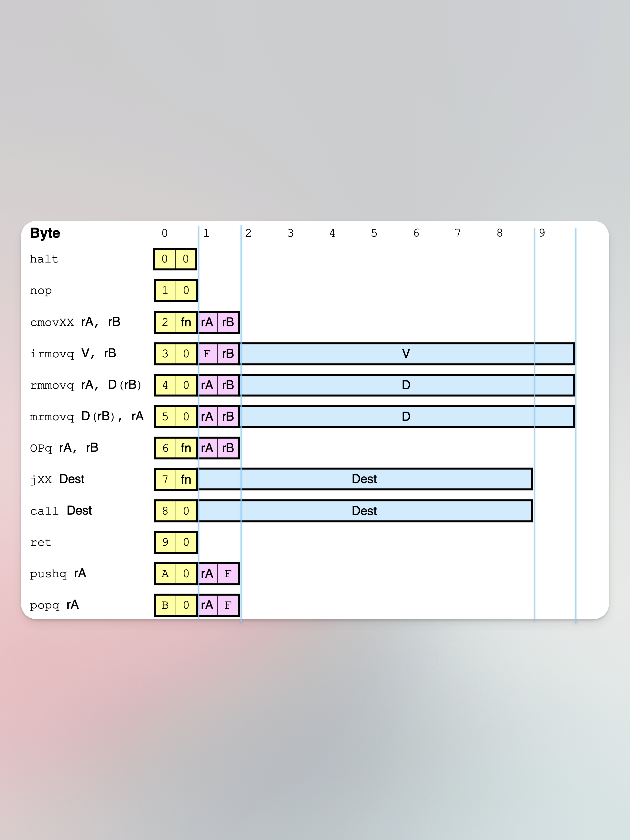
Task: Click the D displacement field of mrmovq
Action: click(407, 417)
